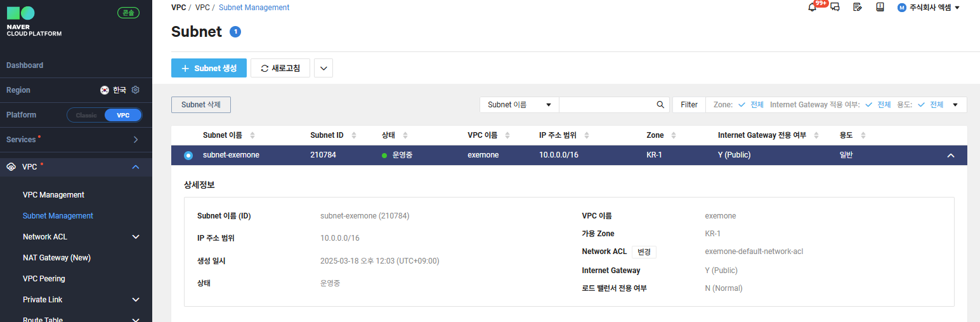
Task: Click the Region settings gear icon
Action: pos(135,90)
